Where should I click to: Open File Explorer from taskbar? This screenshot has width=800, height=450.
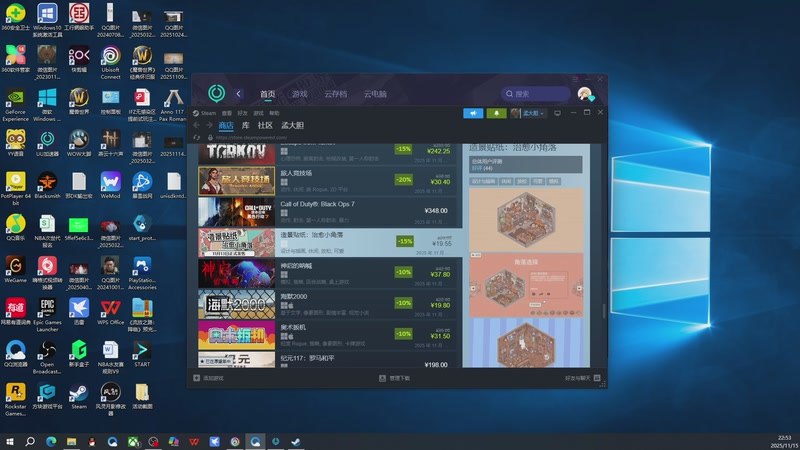tap(71, 441)
